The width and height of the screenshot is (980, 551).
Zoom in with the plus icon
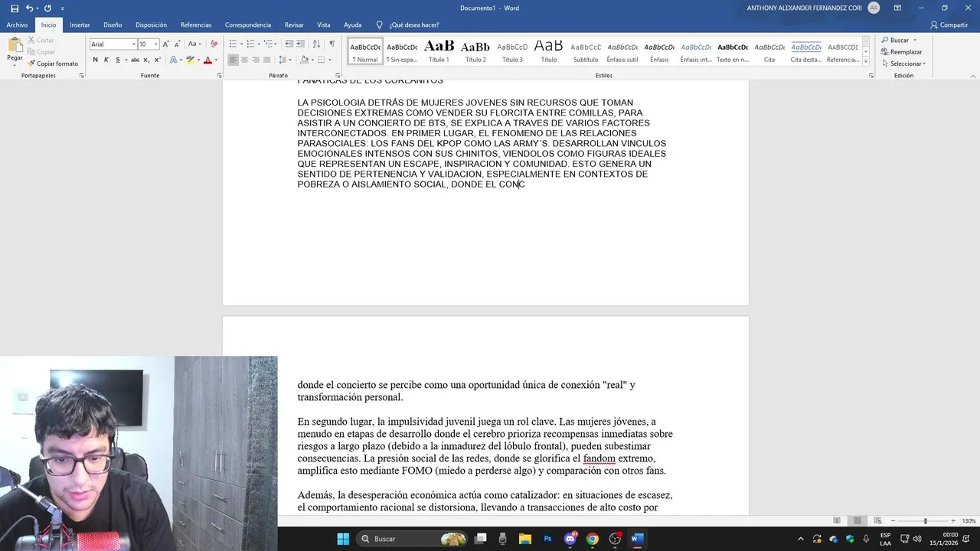tap(954, 521)
